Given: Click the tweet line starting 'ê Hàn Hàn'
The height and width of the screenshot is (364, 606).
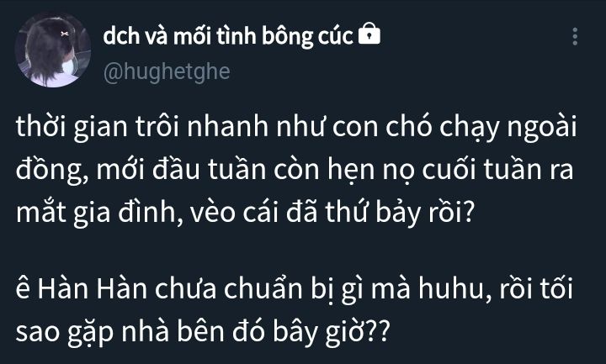Looking at the screenshot, I should 294,289.
